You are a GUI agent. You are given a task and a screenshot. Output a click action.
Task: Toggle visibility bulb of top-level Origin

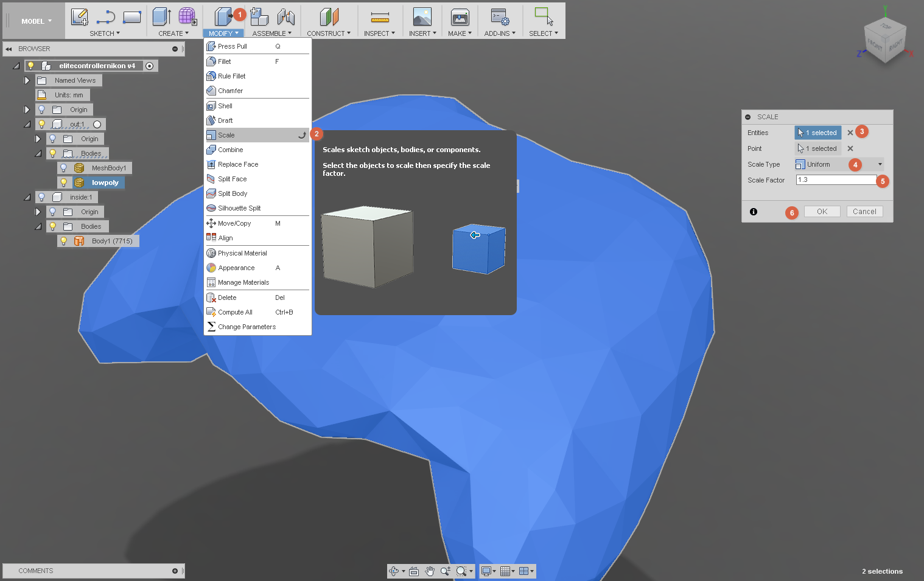coord(41,110)
